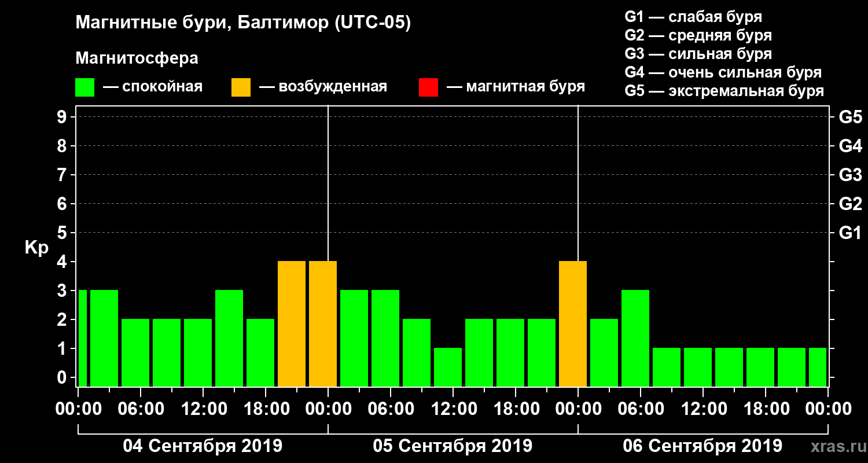
Task: Click the red магнитная буря legend swatch
Action: 428,87
